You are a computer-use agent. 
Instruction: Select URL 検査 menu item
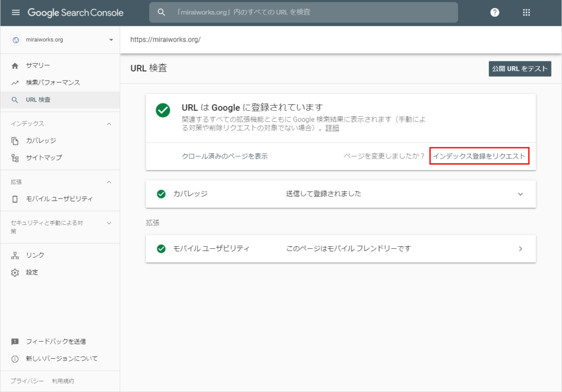[60, 100]
